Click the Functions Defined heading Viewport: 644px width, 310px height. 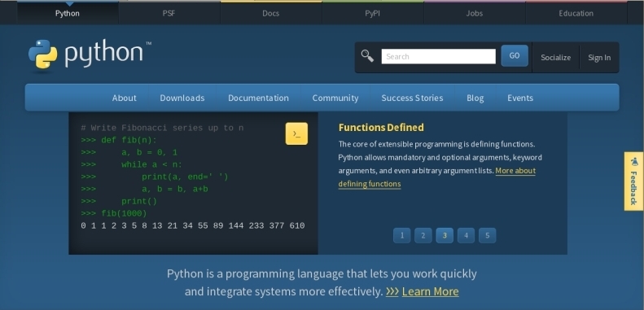coord(381,127)
